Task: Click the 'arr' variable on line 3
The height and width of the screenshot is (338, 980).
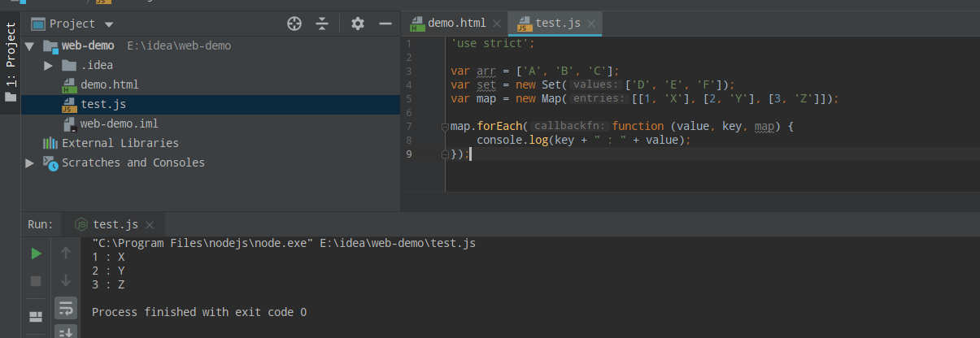Action: pos(486,71)
